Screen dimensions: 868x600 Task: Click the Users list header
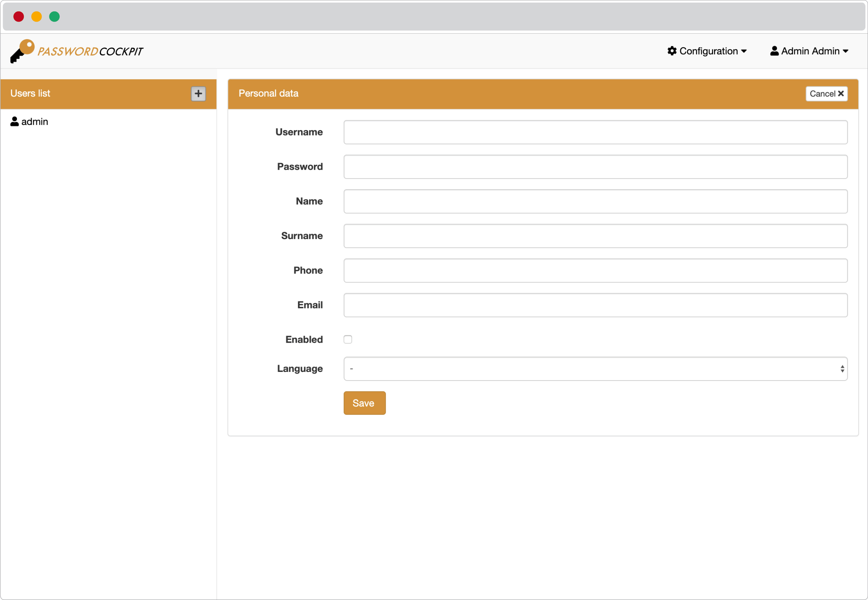[x=30, y=93]
